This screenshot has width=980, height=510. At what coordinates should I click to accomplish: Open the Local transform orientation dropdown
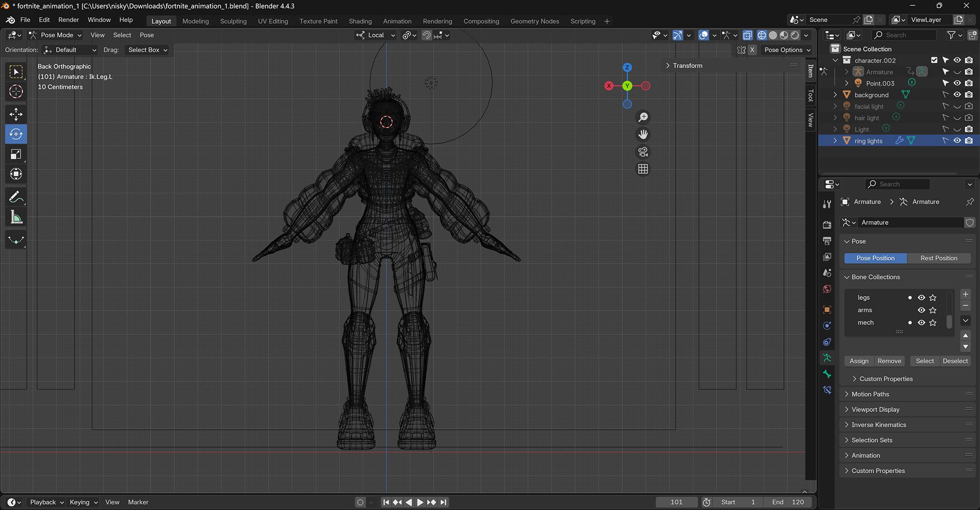pyautogui.click(x=376, y=35)
